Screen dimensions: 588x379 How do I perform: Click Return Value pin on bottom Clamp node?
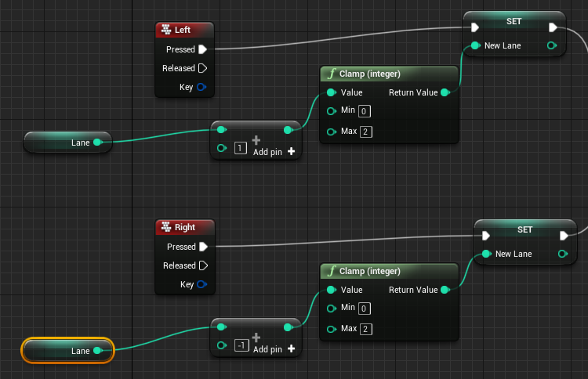445,291
